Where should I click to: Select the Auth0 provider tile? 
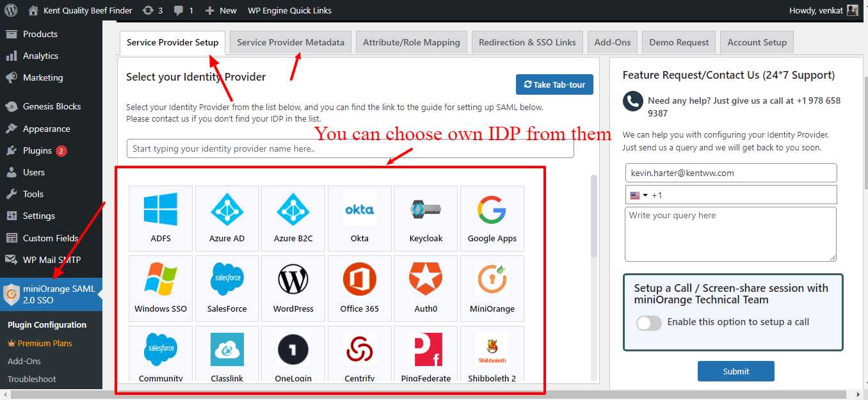[x=426, y=288]
